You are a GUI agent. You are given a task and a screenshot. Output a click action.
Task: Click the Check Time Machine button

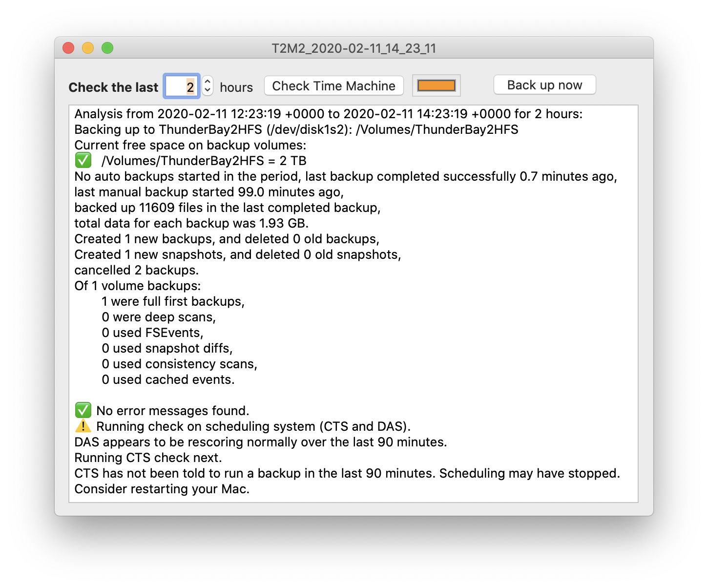[x=333, y=86]
